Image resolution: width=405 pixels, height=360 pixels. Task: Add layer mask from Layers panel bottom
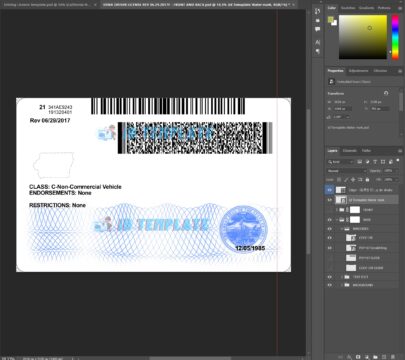click(x=358, y=357)
